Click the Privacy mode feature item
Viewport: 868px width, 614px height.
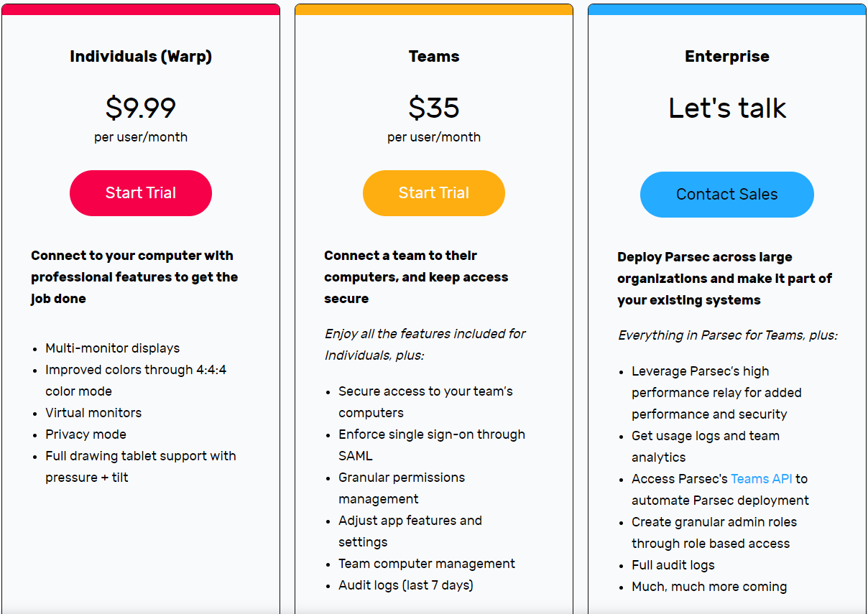[86, 434]
